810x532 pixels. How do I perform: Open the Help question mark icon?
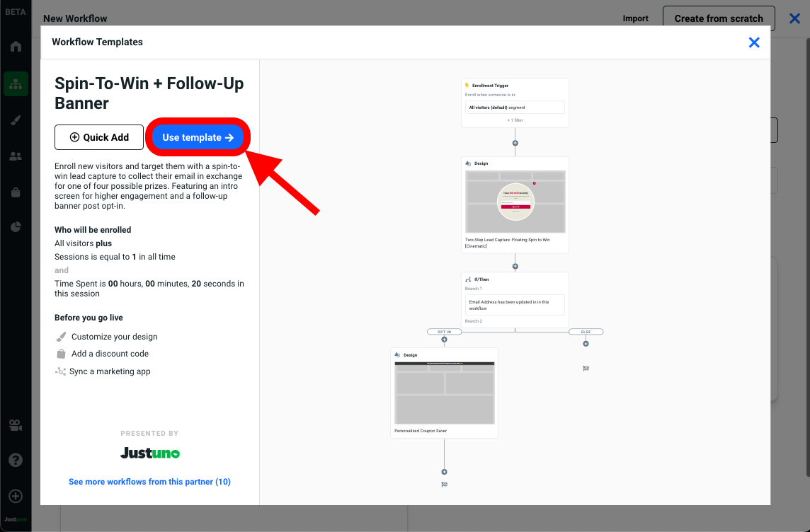[16, 460]
